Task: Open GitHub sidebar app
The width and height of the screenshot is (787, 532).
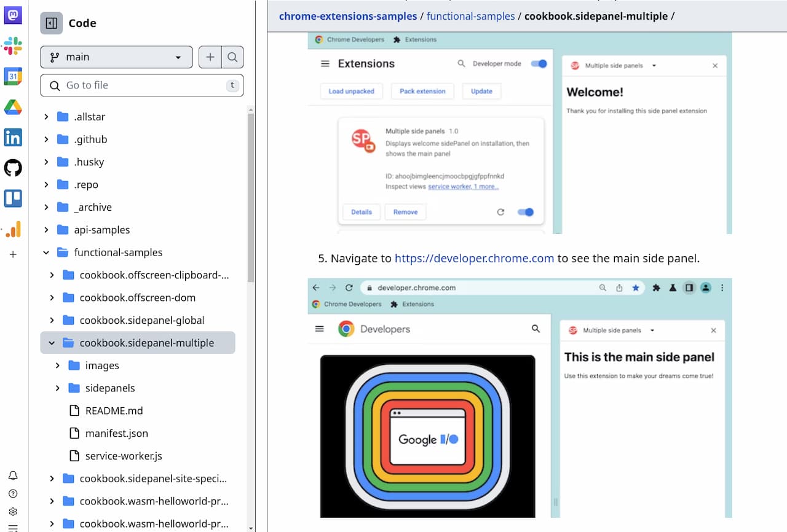Action: click(x=13, y=168)
